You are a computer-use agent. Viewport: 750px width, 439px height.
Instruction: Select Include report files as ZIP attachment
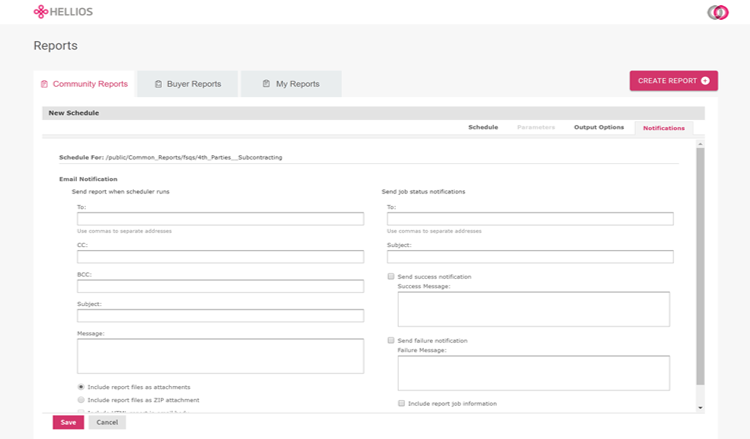tap(81, 400)
